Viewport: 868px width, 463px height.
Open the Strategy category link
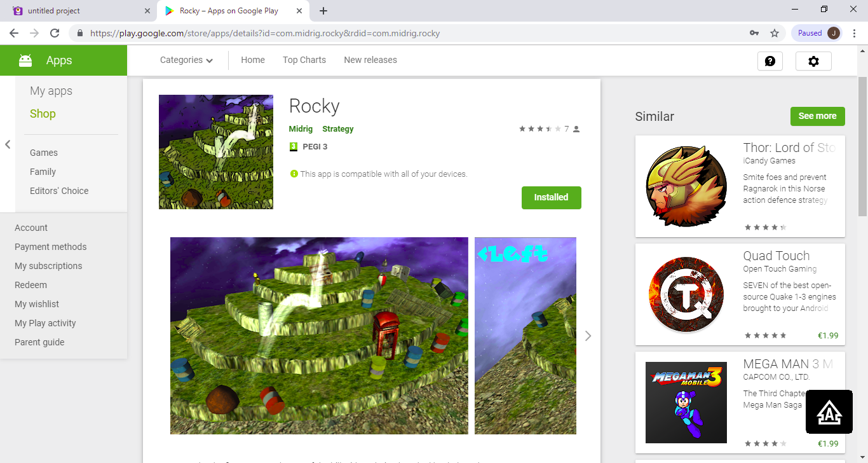click(338, 129)
